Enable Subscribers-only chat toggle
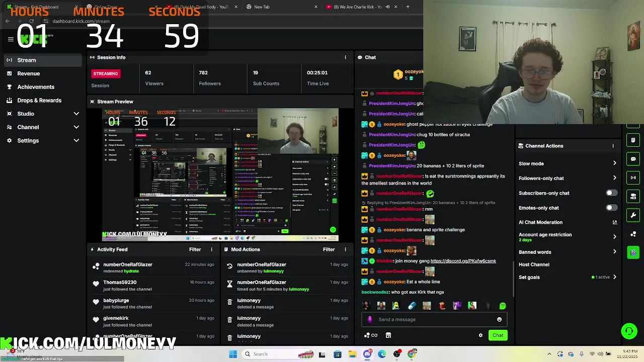Image resolution: width=644 pixels, height=362 pixels. point(611,193)
